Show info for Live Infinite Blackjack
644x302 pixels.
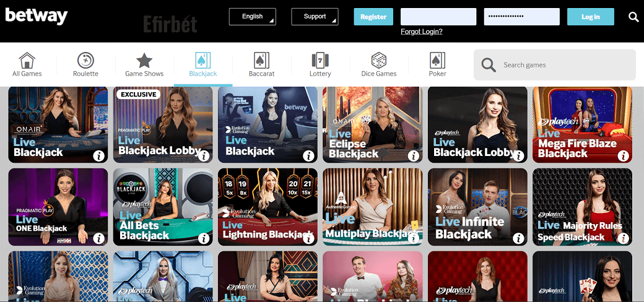coord(518,238)
